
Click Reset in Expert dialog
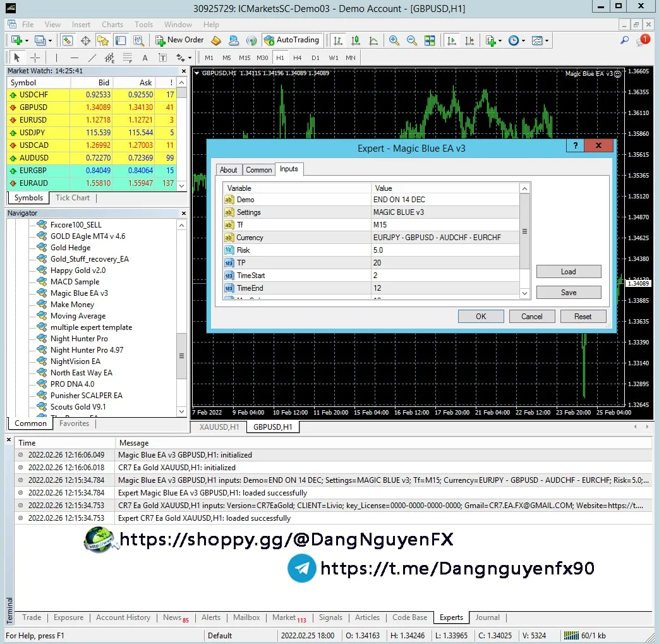point(583,317)
